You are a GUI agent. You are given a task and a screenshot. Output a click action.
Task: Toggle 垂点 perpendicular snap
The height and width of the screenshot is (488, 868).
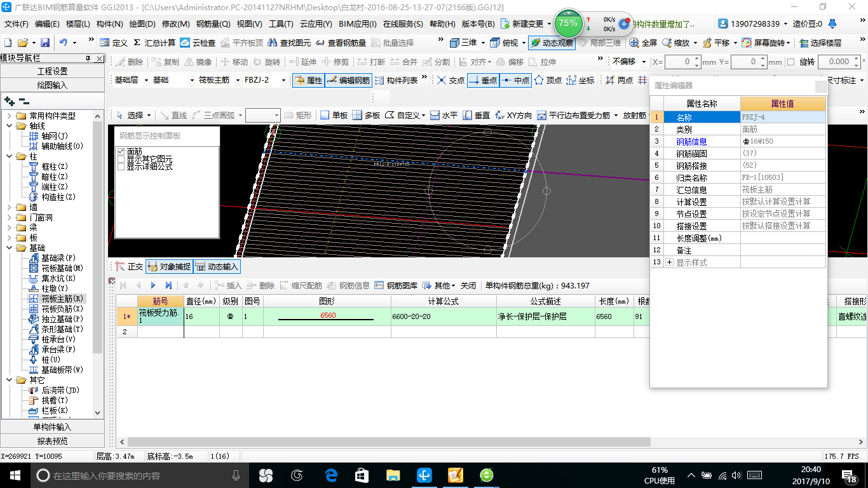483,80
